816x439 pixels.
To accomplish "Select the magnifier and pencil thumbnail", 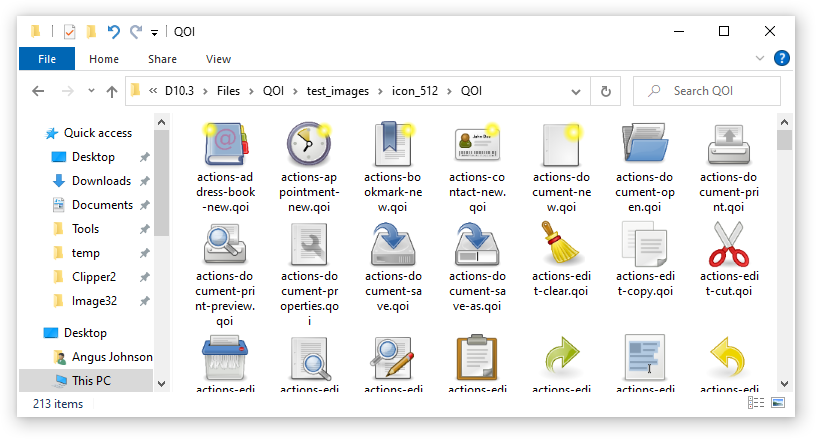I will tap(392, 357).
